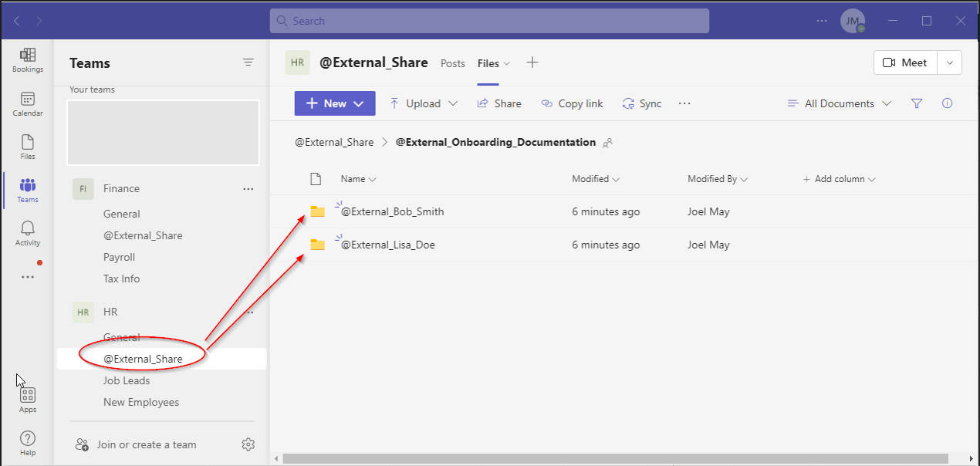Screen dimensions: 980x466
Task: Open the filter funnel near All Documents
Action: tap(917, 103)
